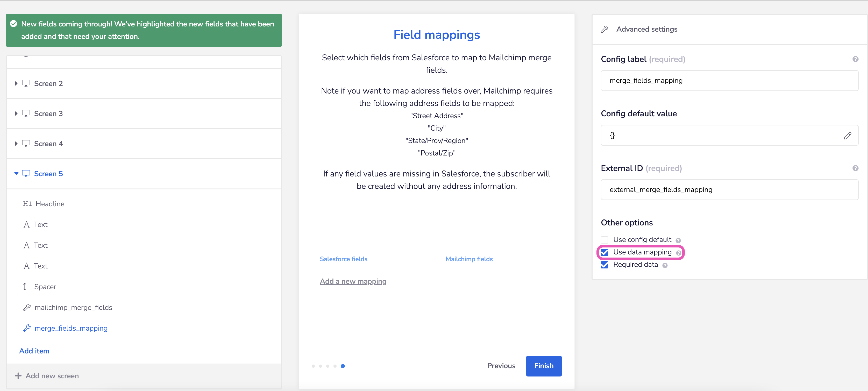Expand Screen 4 in the sidebar
The width and height of the screenshot is (868, 391).
click(16, 143)
